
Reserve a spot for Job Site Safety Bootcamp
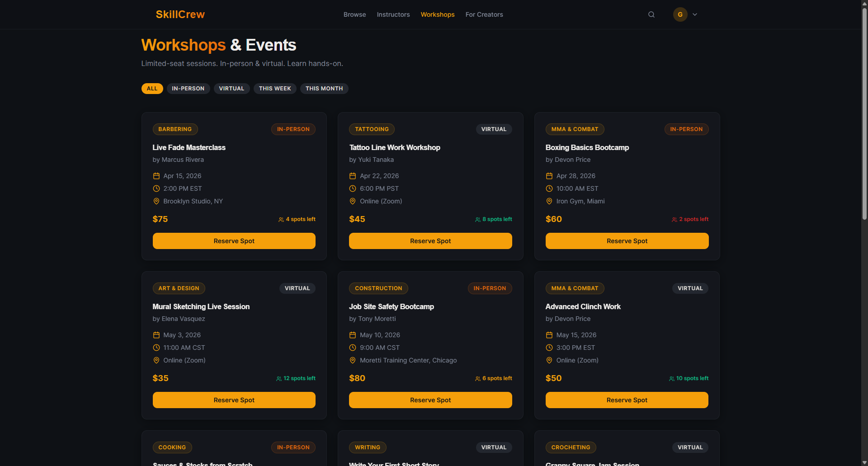[430, 400]
